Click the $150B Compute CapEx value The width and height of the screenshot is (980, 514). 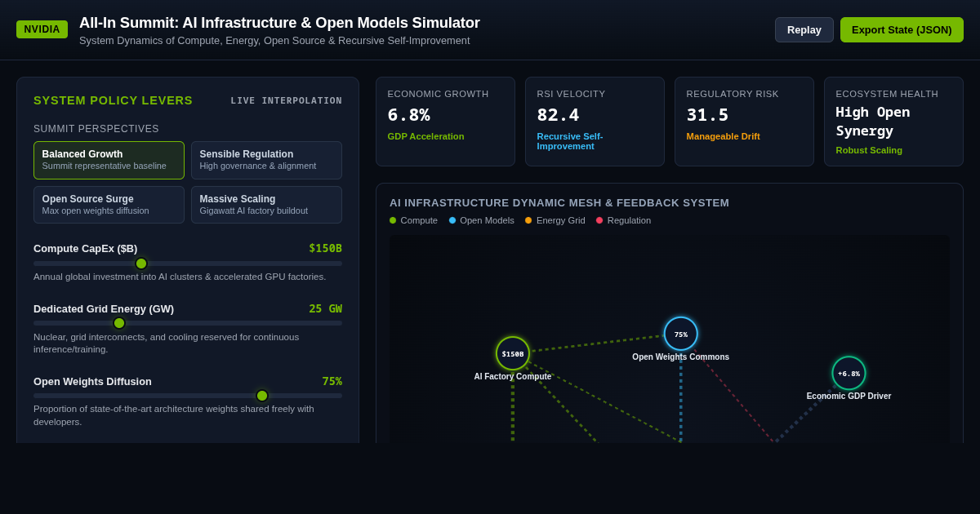click(325, 248)
